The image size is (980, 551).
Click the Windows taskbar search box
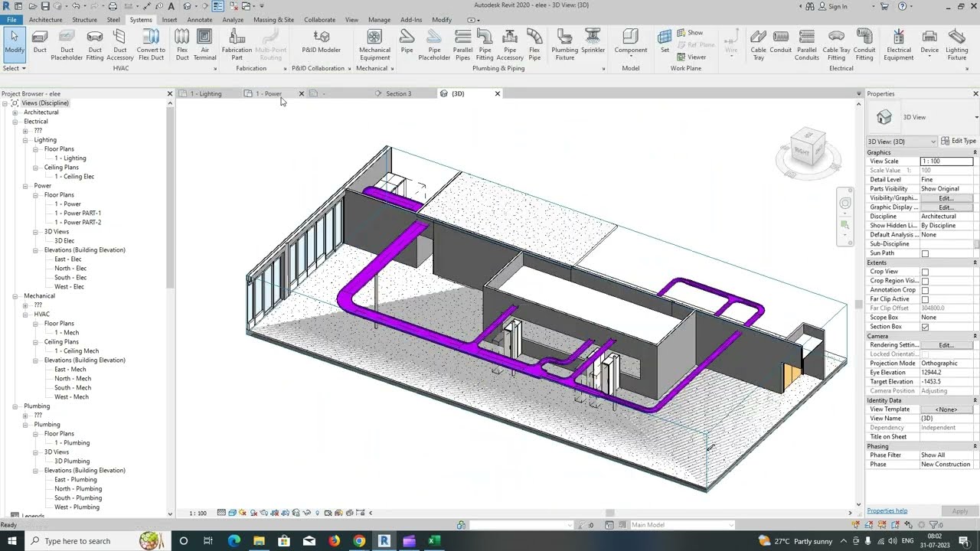[x=95, y=541]
